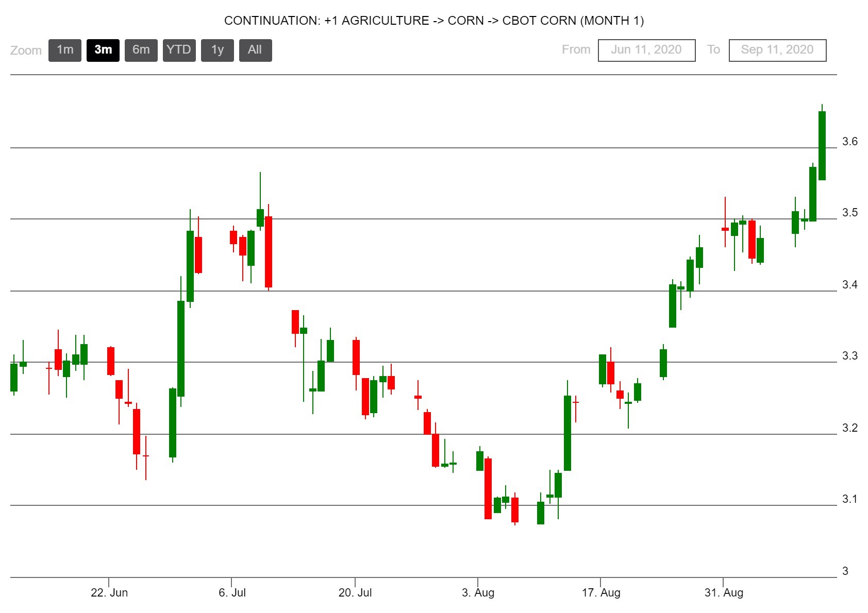The height and width of the screenshot is (613, 868).
Task: Click the 3. Aug date label
Action: (478, 593)
